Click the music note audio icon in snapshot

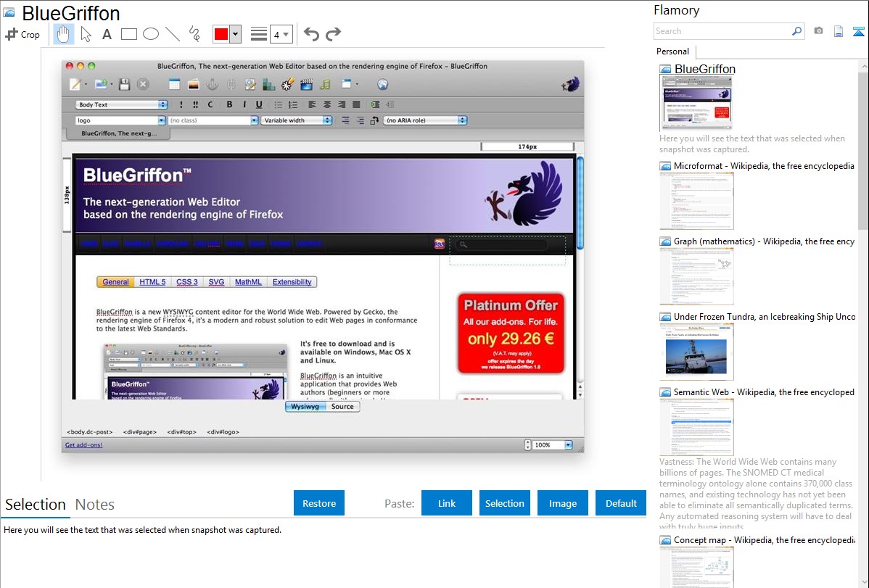point(325,84)
